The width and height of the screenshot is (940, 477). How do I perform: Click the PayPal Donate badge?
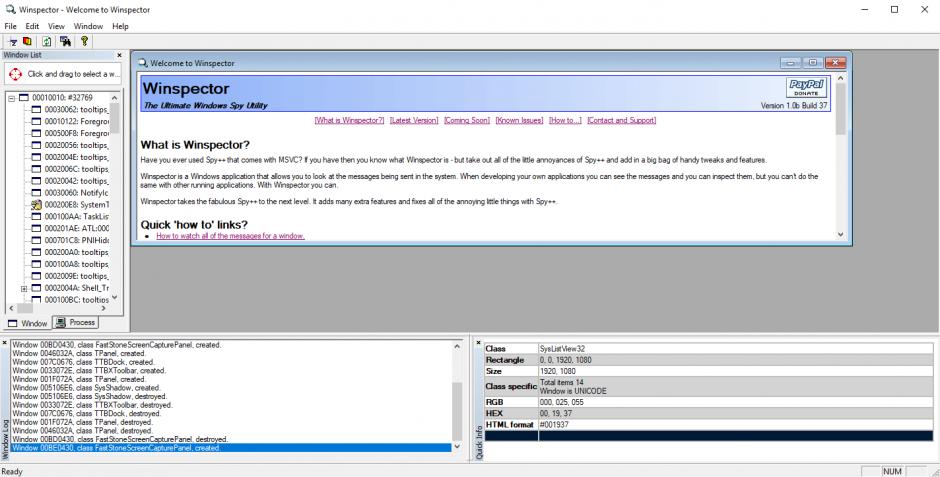[x=806, y=87]
